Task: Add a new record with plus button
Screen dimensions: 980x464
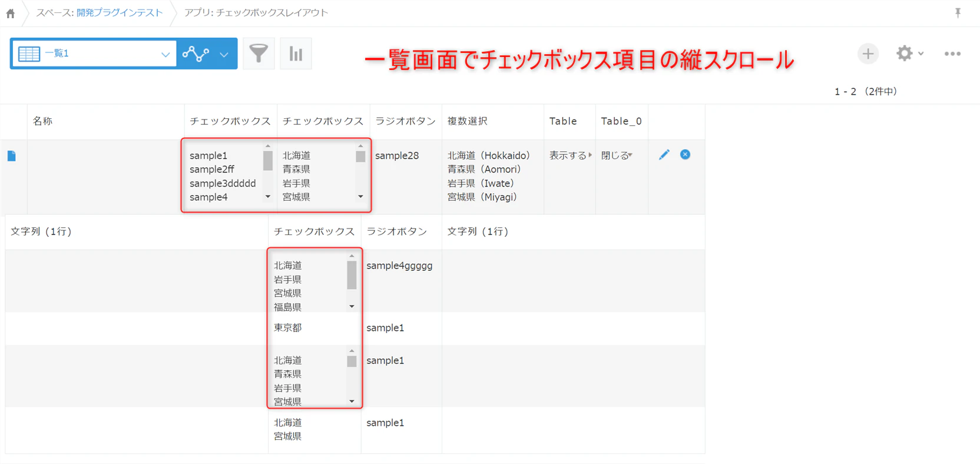Action: (868, 54)
